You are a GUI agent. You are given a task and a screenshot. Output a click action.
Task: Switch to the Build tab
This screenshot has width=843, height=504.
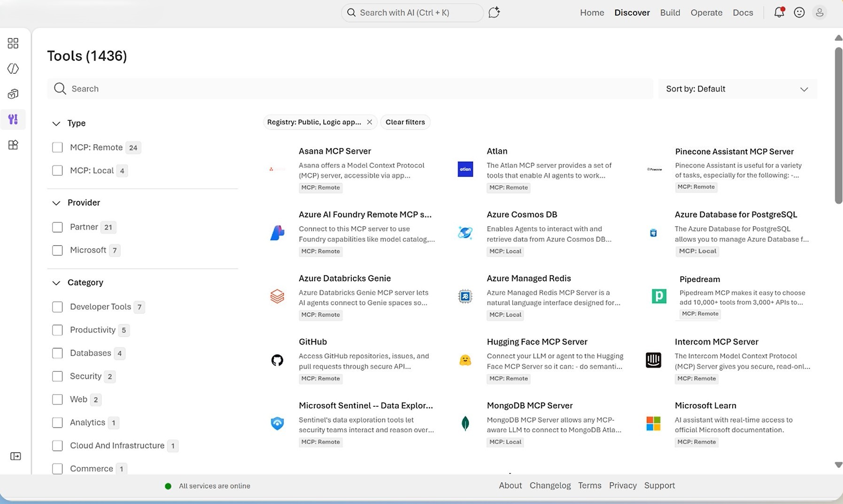[670, 13]
